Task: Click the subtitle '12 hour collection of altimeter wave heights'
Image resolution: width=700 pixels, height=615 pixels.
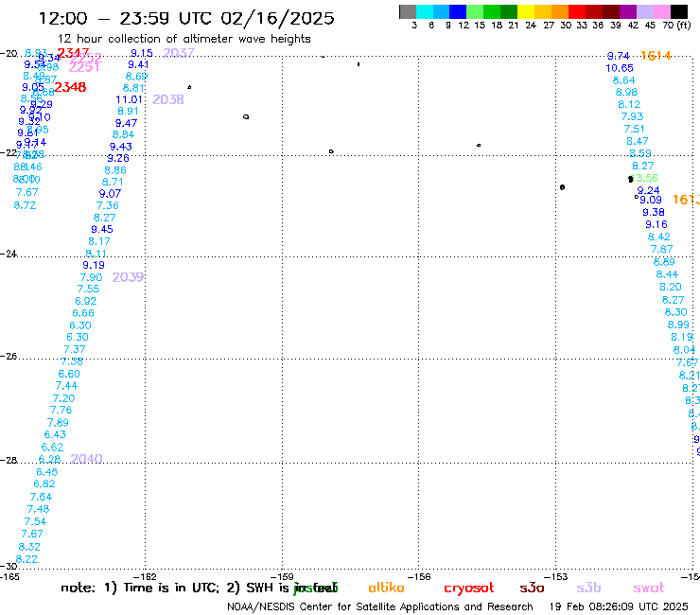Action: 184,39
